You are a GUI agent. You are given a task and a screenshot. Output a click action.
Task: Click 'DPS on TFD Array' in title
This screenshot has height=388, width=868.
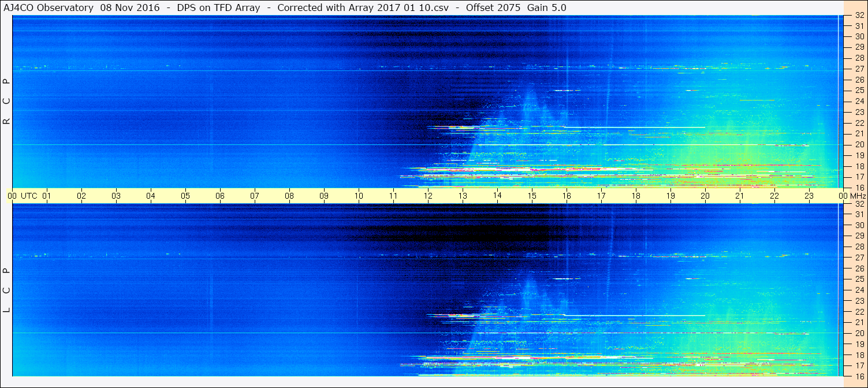click(219, 8)
